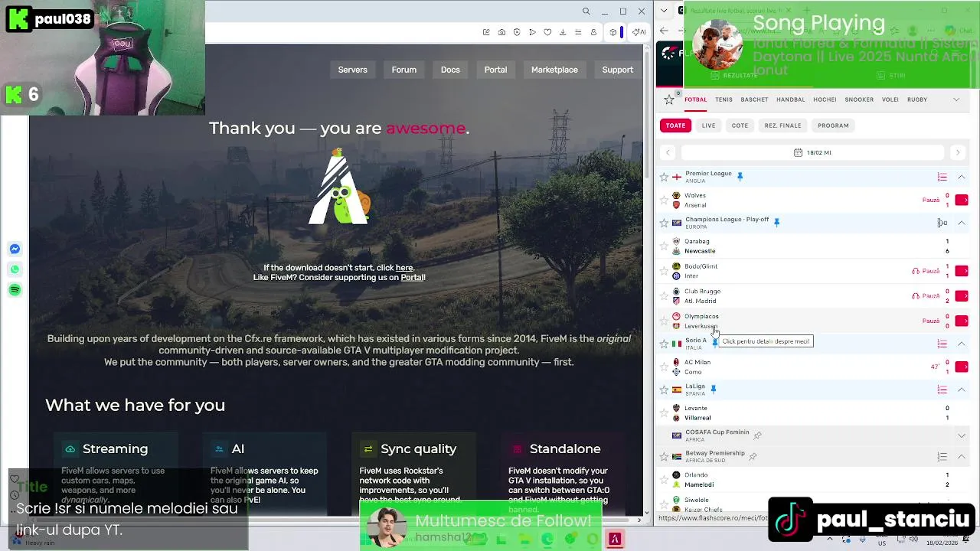Image resolution: width=980 pixels, height=551 pixels.
Task: Open the FiveM Marketplace nav button
Action: click(x=554, y=70)
